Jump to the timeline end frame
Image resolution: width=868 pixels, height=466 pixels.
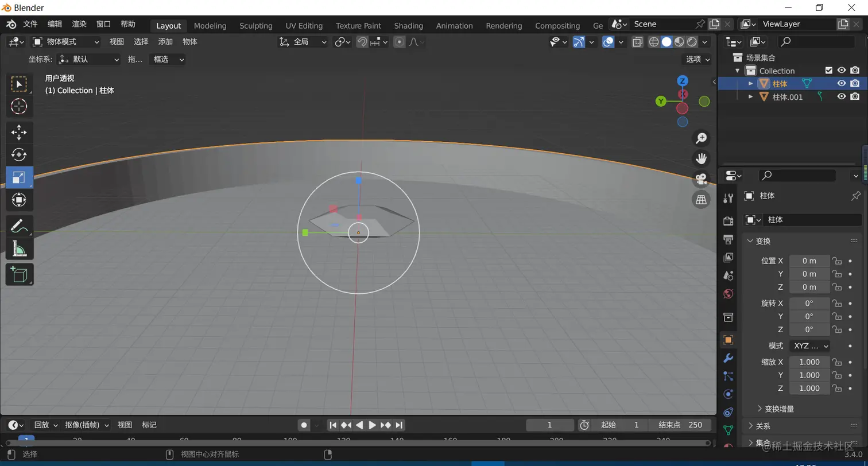(398, 425)
